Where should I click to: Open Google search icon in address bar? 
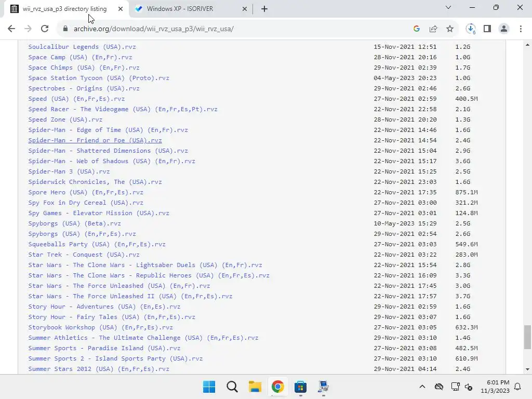[417, 29]
